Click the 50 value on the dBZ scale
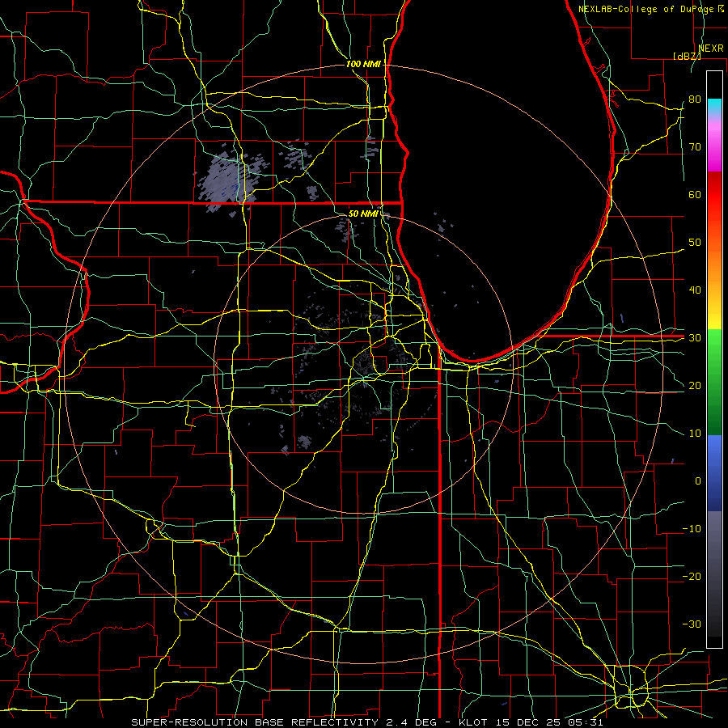The height and width of the screenshot is (728, 728). coord(695,243)
